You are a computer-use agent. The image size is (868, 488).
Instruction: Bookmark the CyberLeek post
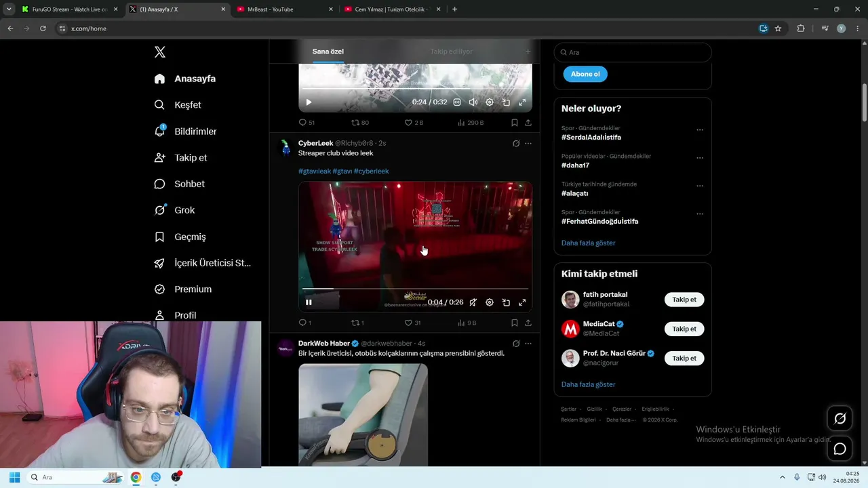[x=515, y=323]
